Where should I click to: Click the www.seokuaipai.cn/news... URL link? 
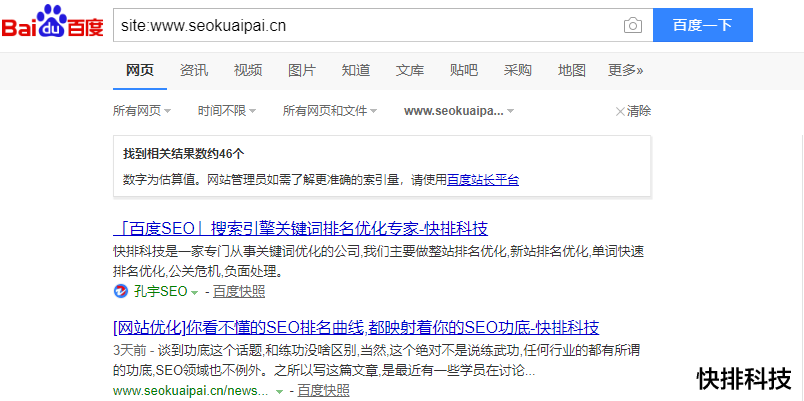pos(190,391)
